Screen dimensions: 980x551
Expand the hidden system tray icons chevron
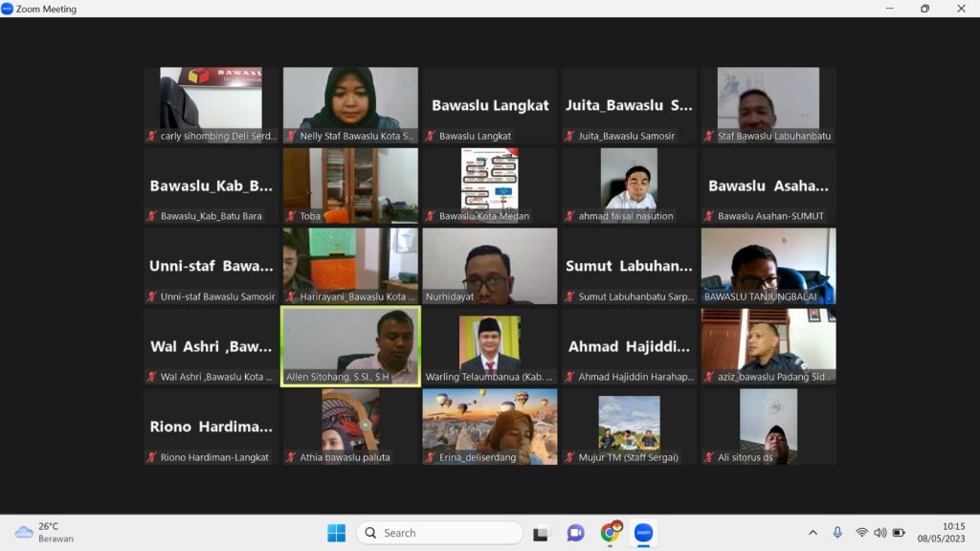coord(813,533)
